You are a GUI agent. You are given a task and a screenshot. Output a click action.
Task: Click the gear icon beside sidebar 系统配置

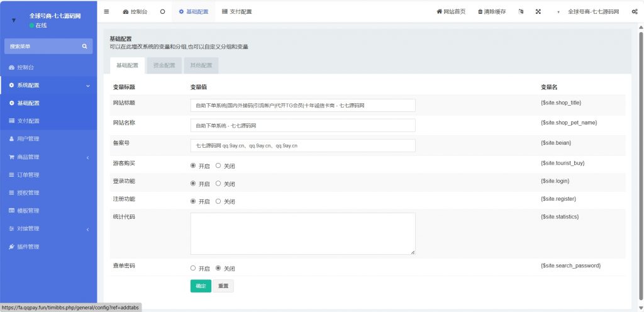tap(11, 86)
